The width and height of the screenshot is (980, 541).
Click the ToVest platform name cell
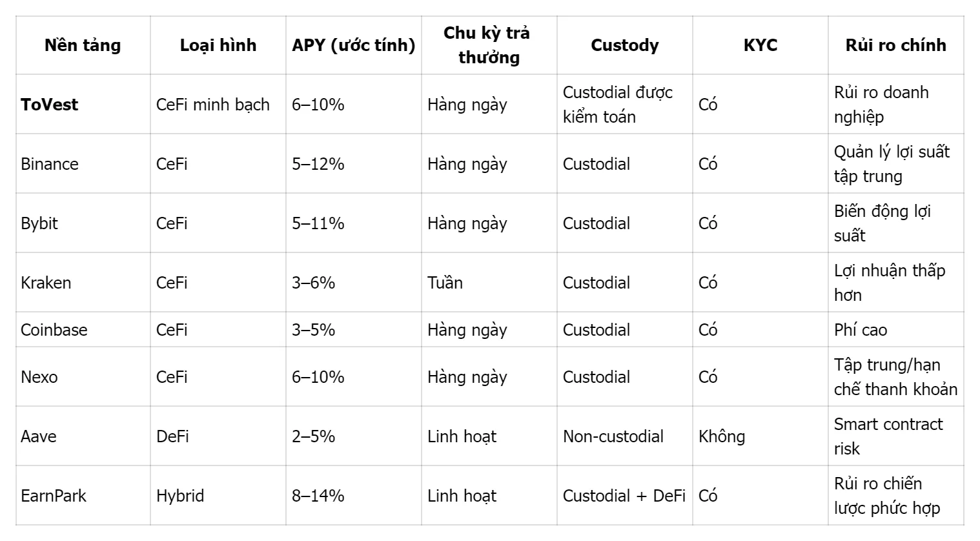[50, 105]
